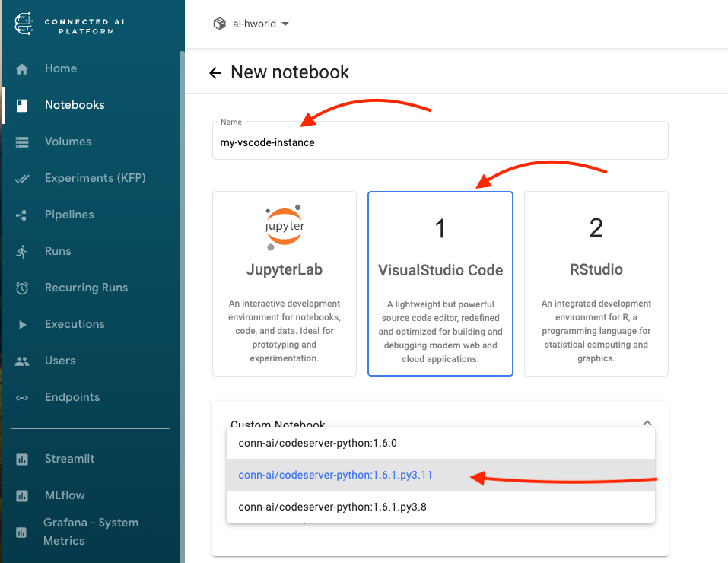Select the JupyterLab card
The width and height of the screenshot is (728, 563).
tap(285, 283)
